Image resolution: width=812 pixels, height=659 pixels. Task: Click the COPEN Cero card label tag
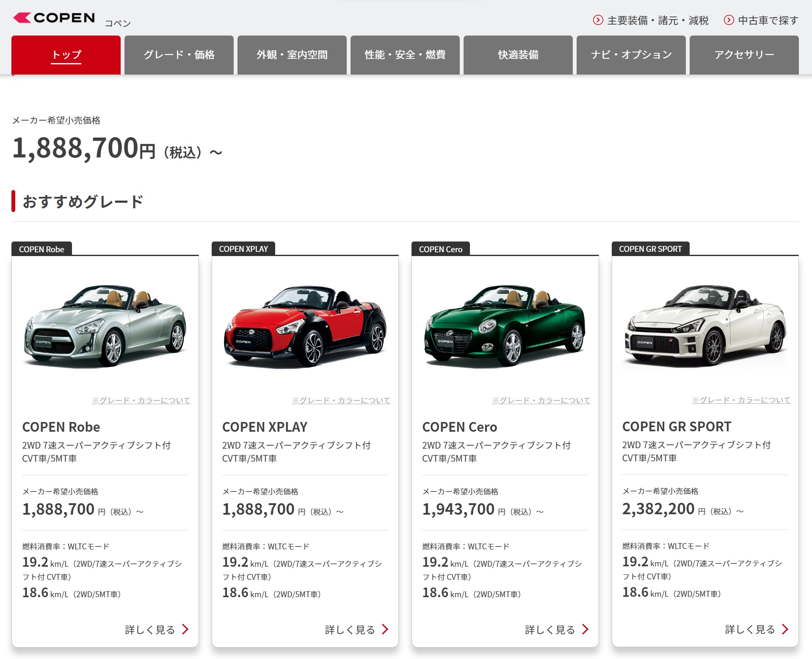click(441, 249)
